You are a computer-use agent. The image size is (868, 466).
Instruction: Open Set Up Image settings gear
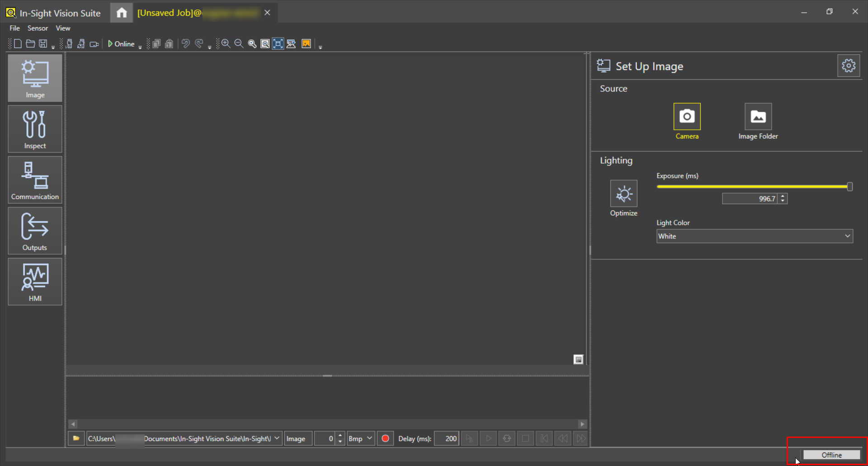tap(848, 66)
